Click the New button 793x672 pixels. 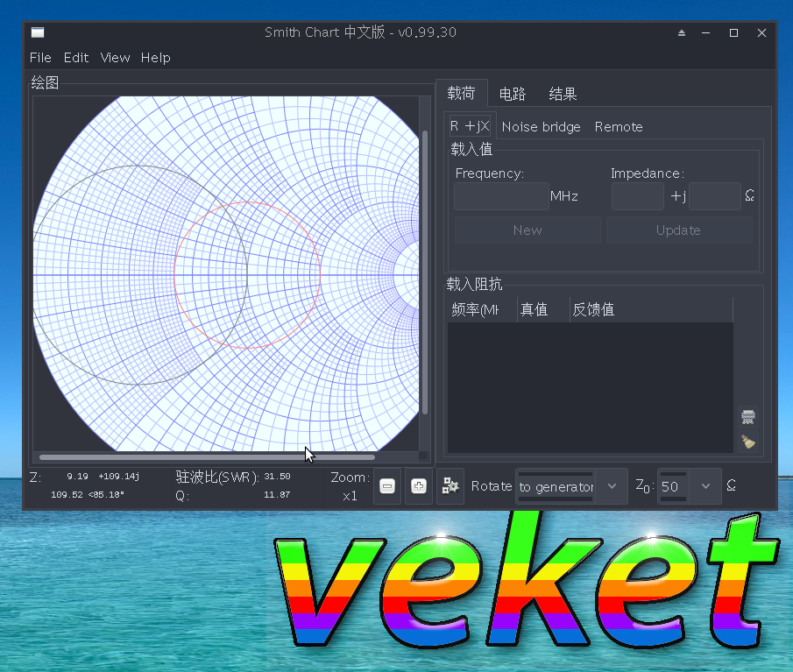528,230
